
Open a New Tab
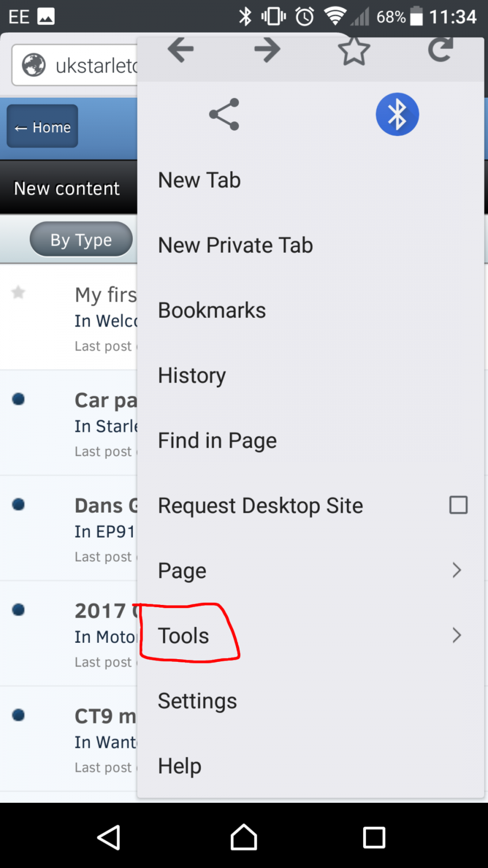pyautogui.click(x=199, y=180)
